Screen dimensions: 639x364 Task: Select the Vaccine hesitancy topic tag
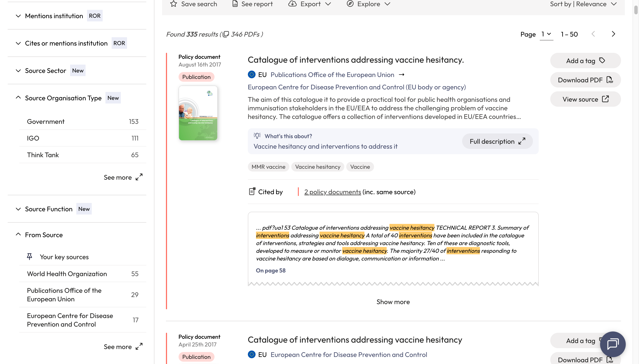click(x=318, y=167)
